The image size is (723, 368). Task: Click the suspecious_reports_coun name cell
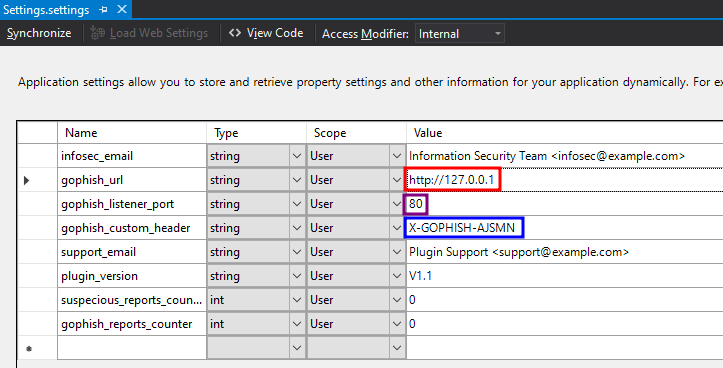tap(132, 300)
